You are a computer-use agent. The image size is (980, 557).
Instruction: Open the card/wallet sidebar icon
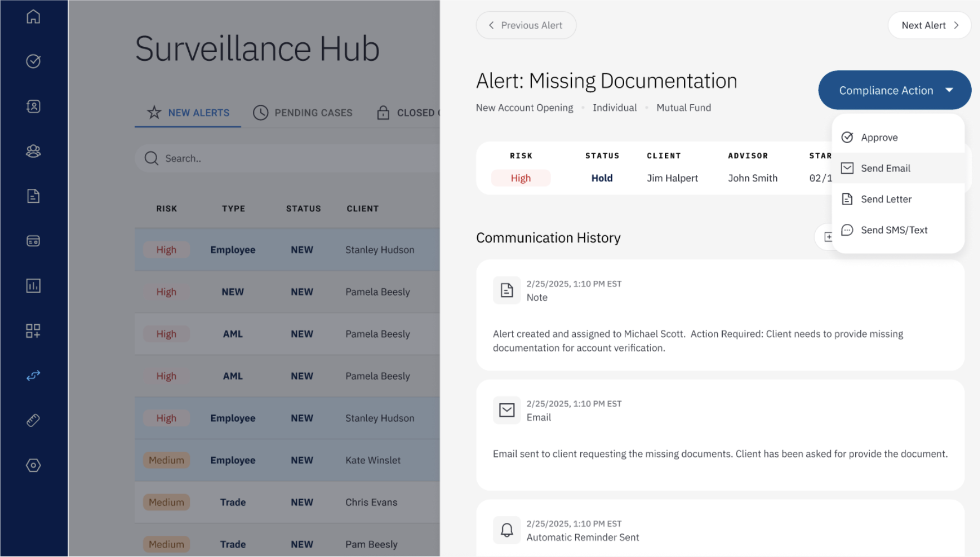point(33,241)
